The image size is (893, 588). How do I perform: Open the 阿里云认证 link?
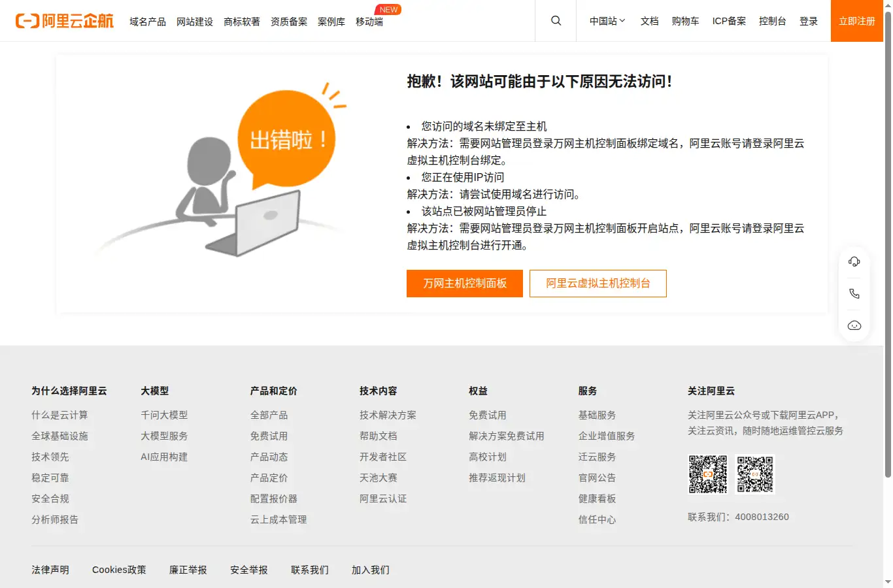click(383, 498)
